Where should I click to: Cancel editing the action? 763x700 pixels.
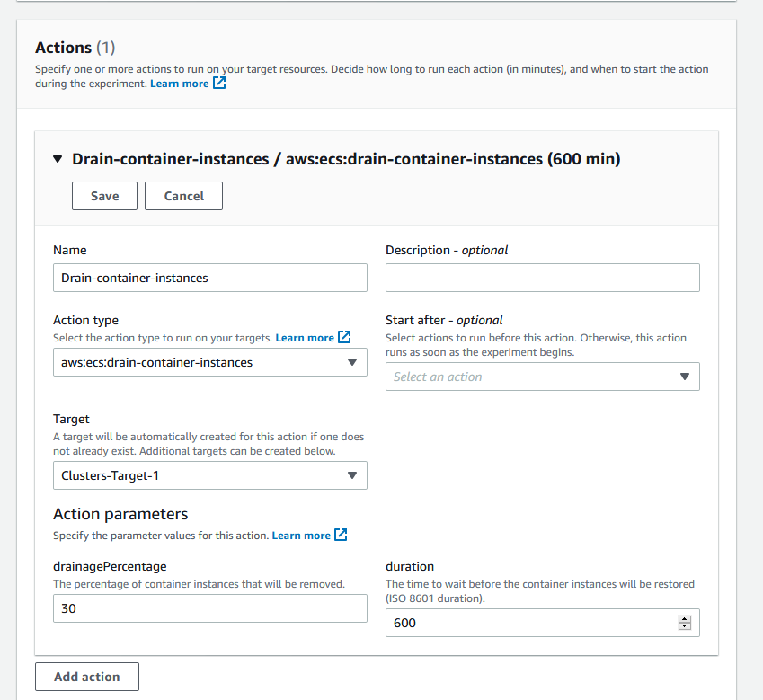point(183,196)
